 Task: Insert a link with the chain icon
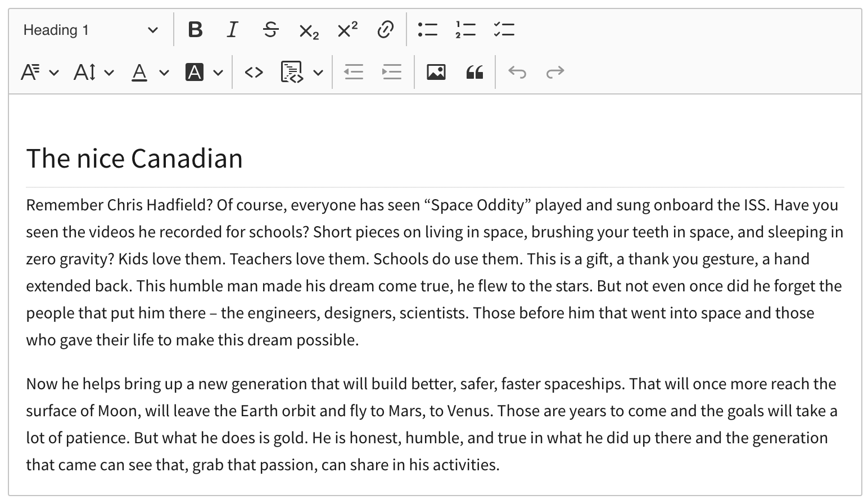tap(385, 30)
